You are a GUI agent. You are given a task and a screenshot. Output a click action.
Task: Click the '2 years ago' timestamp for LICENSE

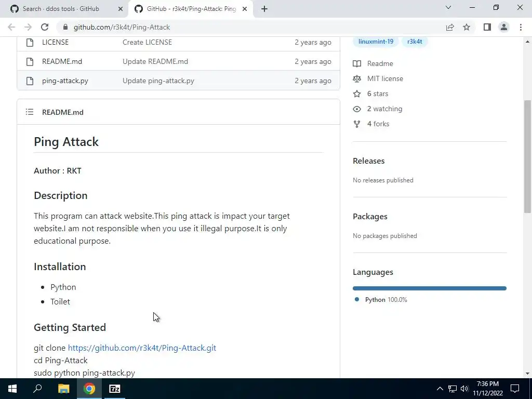pos(313,43)
